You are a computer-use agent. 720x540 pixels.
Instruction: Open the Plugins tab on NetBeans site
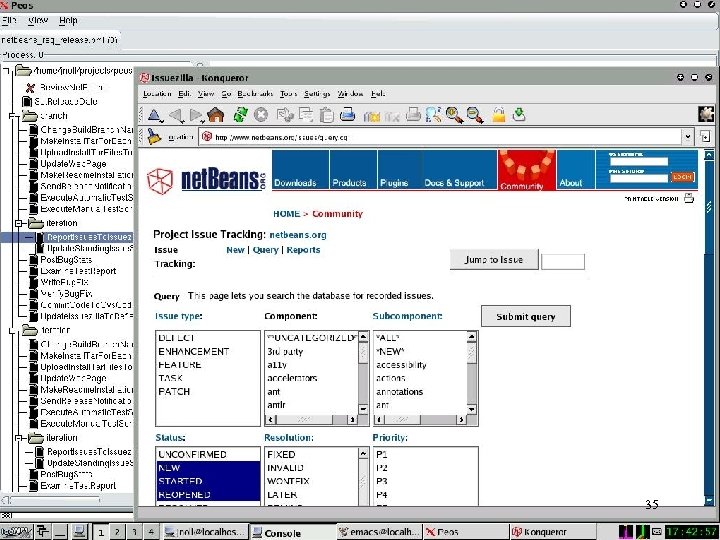[399, 169]
